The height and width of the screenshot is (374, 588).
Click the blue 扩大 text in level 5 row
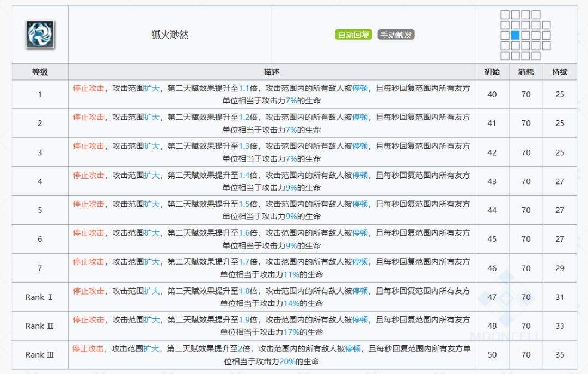[152, 204]
